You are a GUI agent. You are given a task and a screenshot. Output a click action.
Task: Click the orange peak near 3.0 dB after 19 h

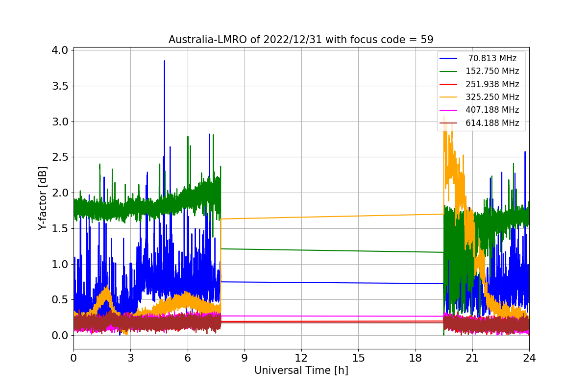[444, 118]
